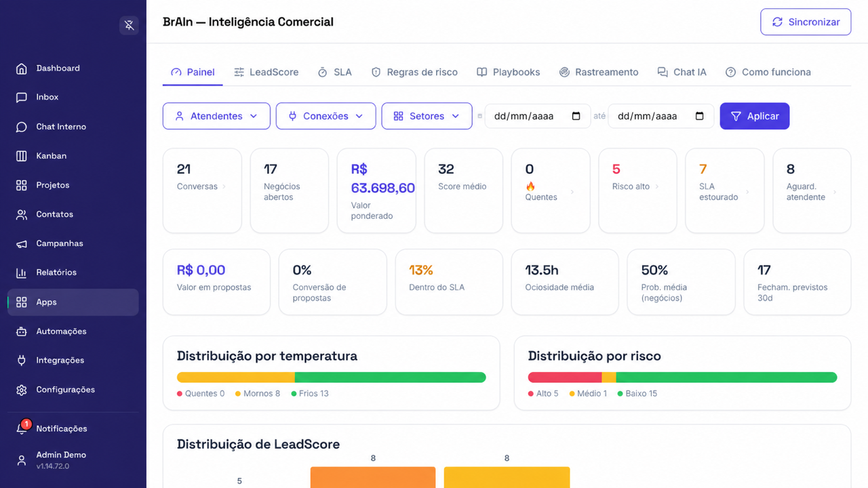Click the Aplicar filter button
868x488 pixels.
coord(755,116)
